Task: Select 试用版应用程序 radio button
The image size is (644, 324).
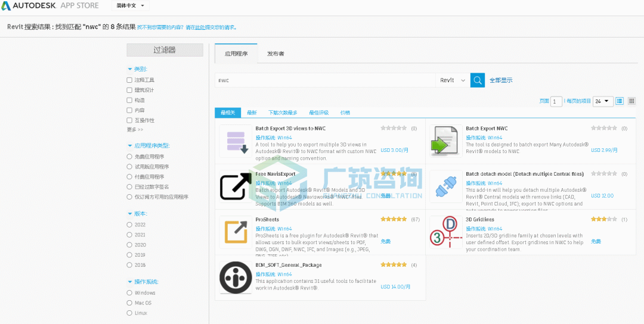Action: click(129, 167)
